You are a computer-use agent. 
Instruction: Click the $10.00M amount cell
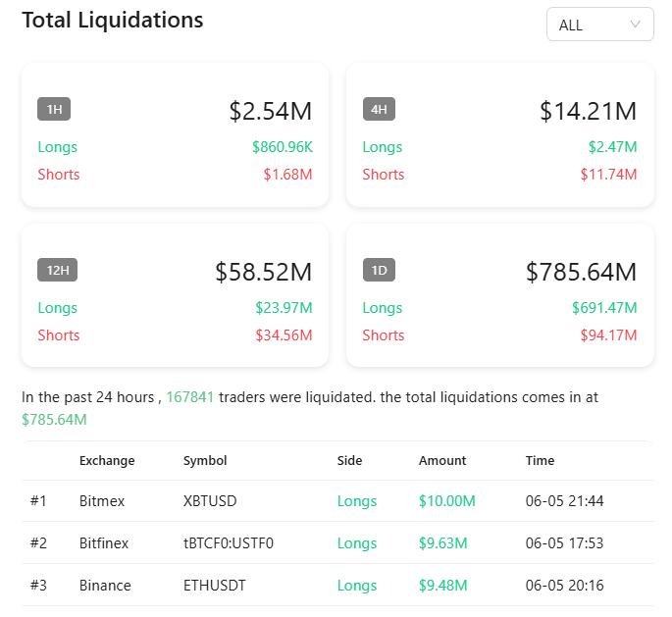[x=447, y=501]
